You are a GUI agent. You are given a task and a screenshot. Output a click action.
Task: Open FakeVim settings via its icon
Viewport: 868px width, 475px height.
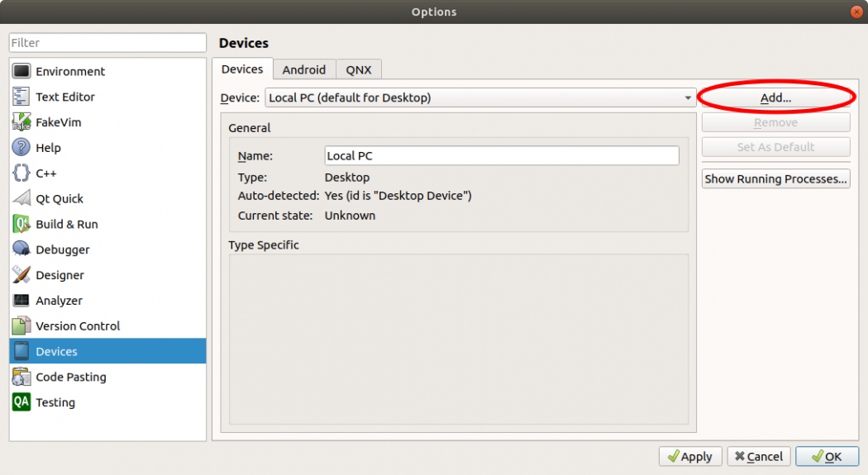pyautogui.click(x=21, y=123)
